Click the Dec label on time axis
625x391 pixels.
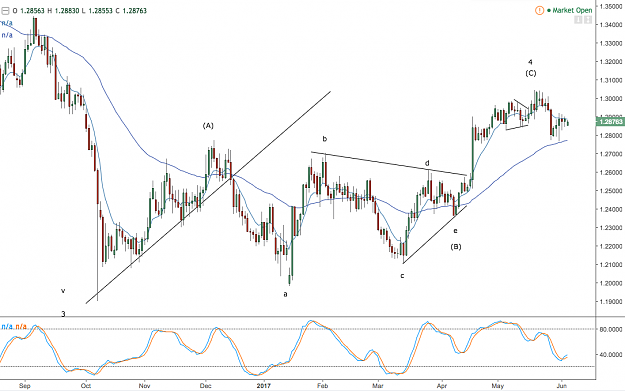(205, 386)
